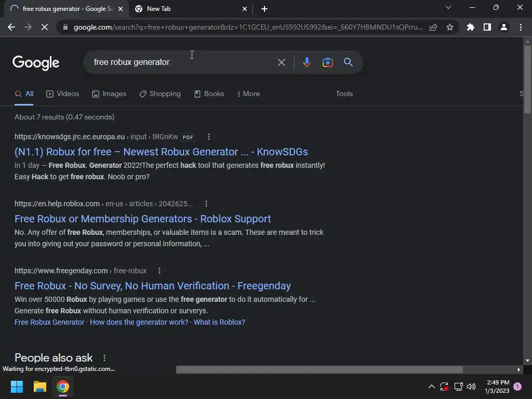The image size is (532, 399).
Task: Switch to Videos results
Action: [x=62, y=94]
